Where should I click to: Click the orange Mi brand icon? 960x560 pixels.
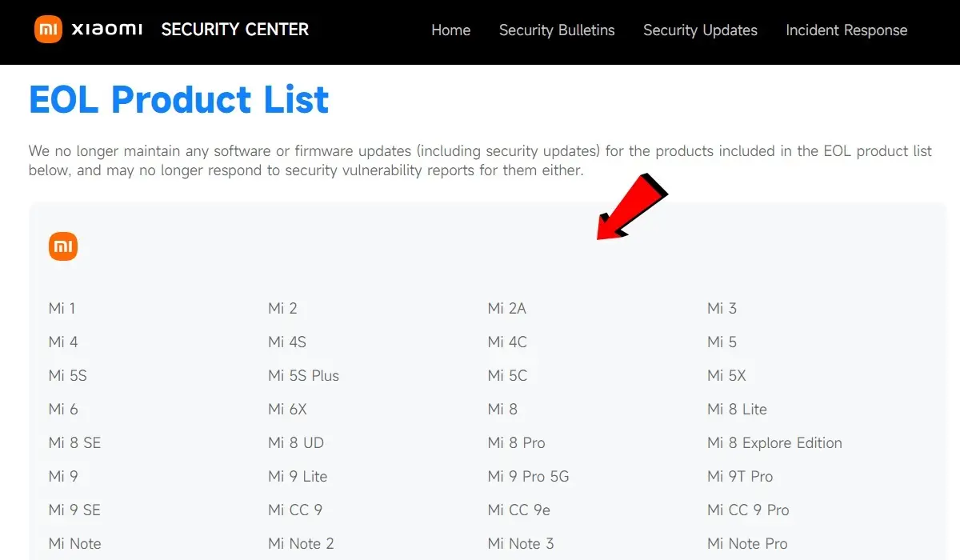click(63, 246)
